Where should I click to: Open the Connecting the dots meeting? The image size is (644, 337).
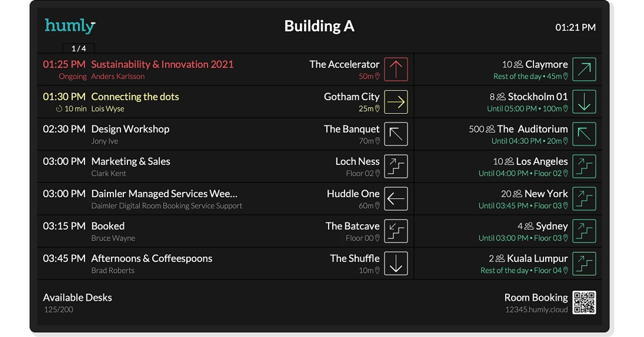(x=135, y=97)
